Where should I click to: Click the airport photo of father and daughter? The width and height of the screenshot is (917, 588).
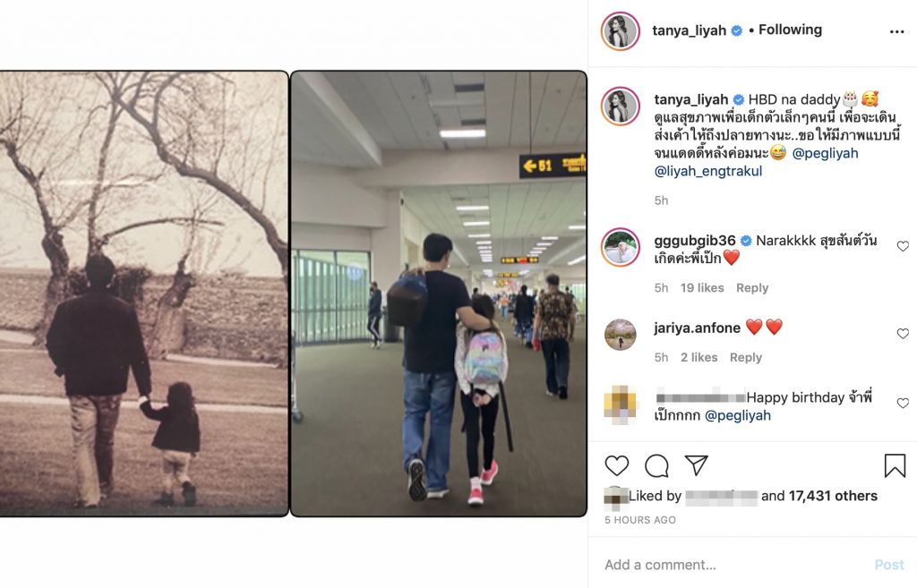[x=439, y=294]
